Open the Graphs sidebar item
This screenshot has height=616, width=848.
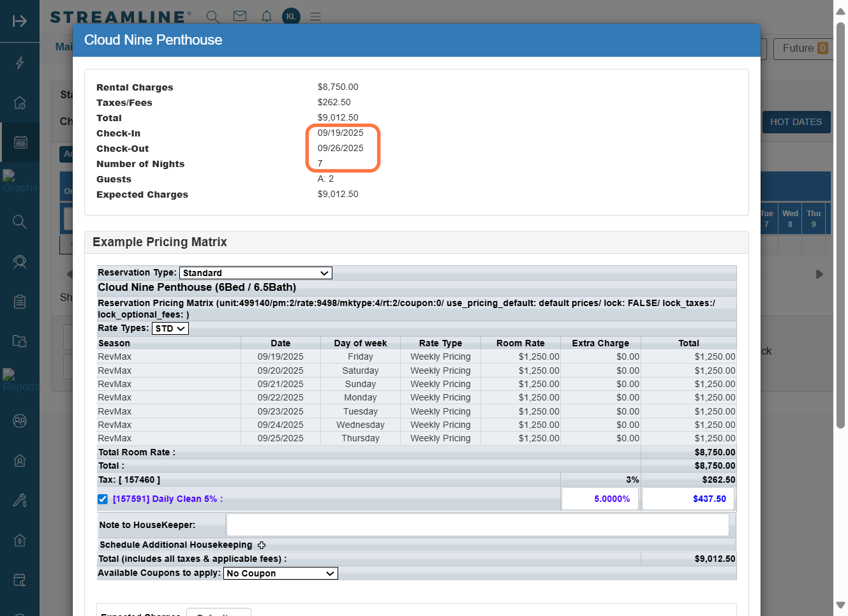pos(20,182)
